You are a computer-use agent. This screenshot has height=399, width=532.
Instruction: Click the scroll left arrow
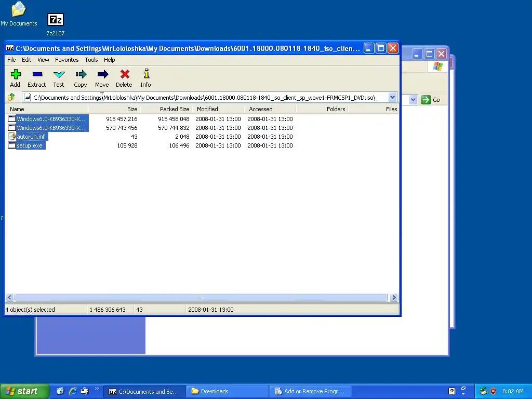[9, 298]
